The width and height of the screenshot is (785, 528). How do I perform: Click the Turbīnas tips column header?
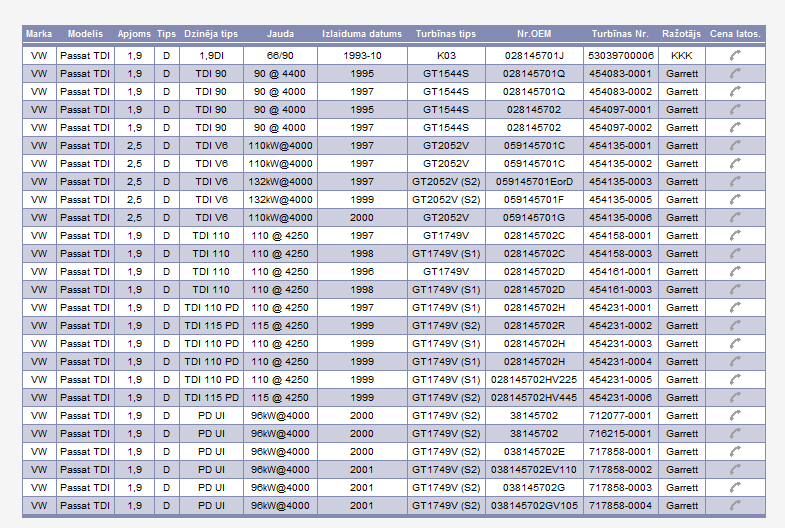click(x=446, y=34)
